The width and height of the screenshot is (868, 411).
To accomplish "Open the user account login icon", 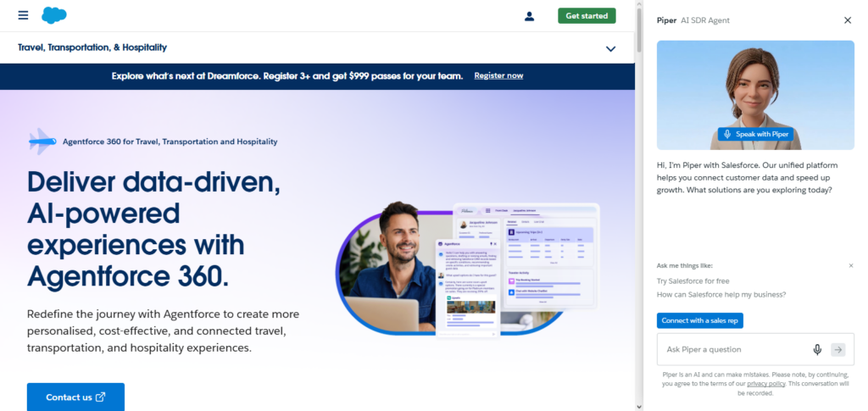I will tap(529, 16).
